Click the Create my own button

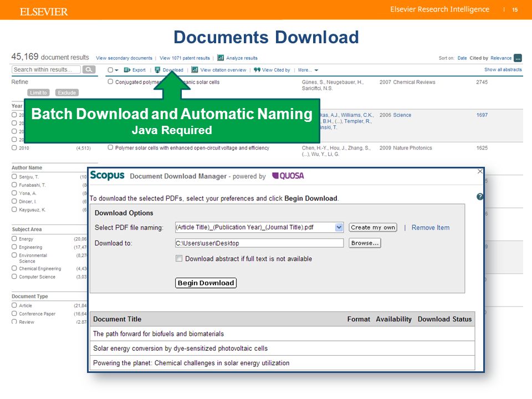pos(373,227)
